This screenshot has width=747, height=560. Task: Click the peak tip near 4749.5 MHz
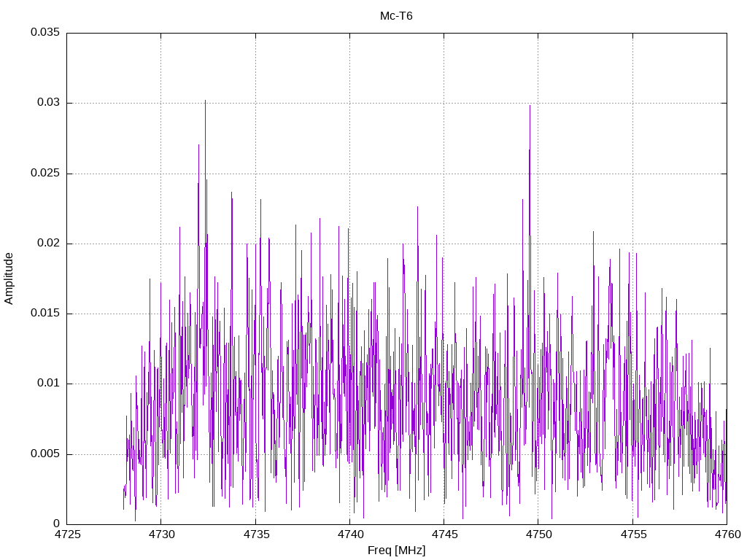530,106
